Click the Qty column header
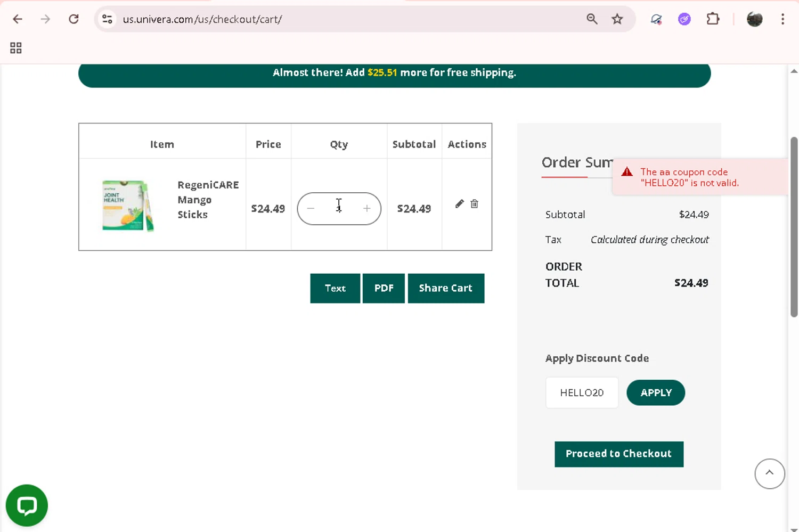The height and width of the screenshot is (532, 799). [339, 144]
